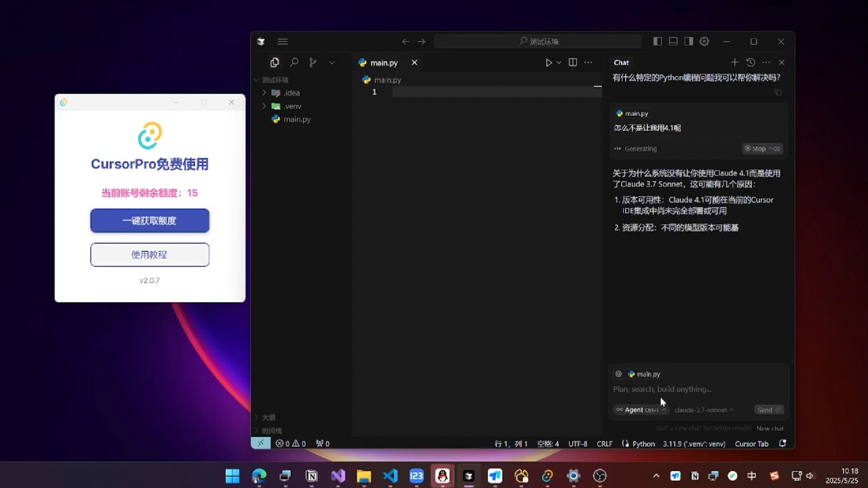Go forward with the right arrow
The width and height of the screenshot is (868, 488).
point(421,41)
